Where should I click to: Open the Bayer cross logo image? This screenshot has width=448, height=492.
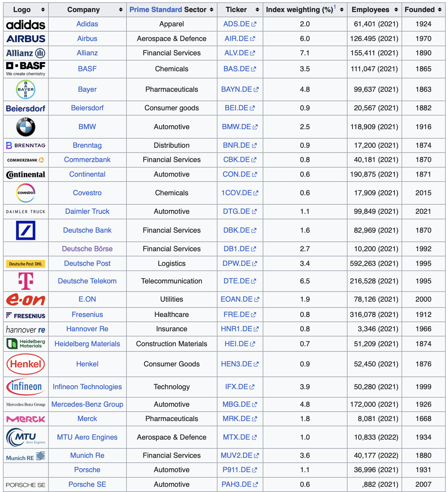26,89
